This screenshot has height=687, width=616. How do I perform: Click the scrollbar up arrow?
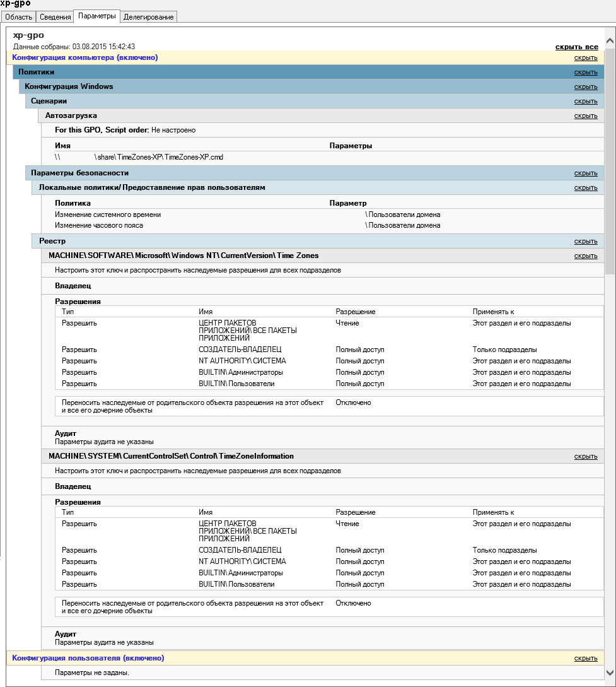(610, 41)
